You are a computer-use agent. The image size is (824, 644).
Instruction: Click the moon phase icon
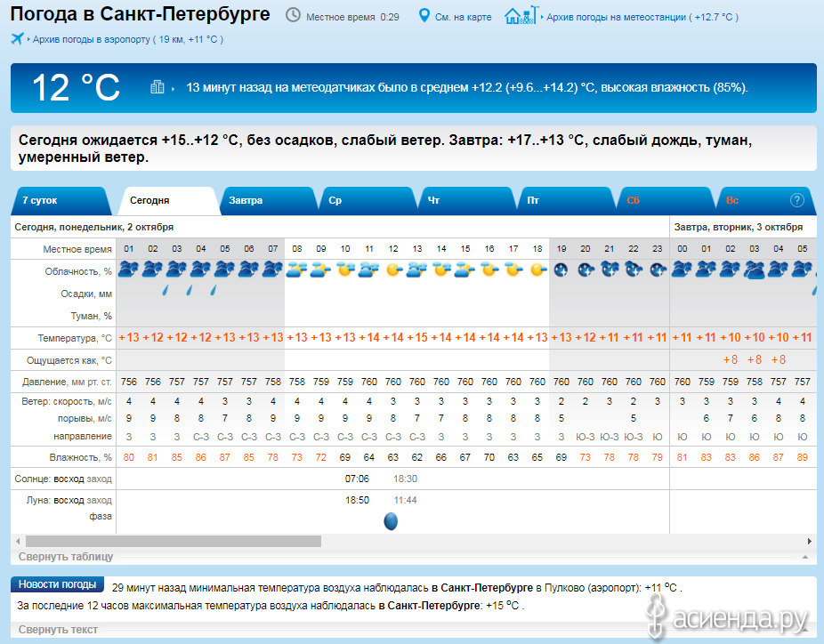click(x=391, y=521)
